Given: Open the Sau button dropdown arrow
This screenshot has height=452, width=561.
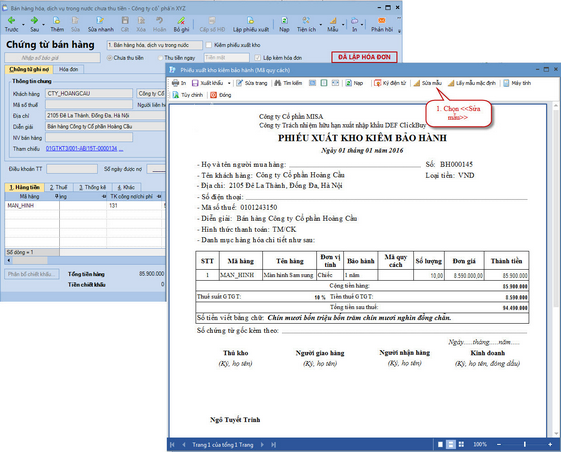Looking at the screenshot, I should coord(44,24).
